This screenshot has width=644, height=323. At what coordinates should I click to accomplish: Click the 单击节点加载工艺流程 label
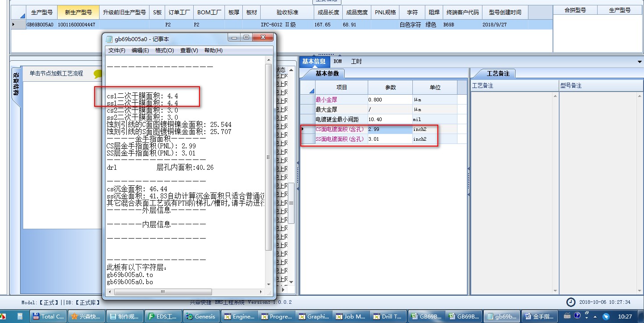[x=56, y=74]
